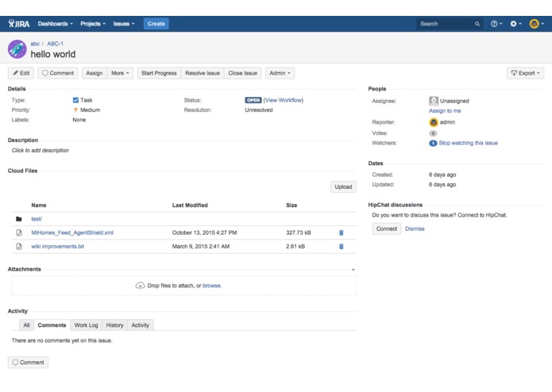
Task: Open the user profile avatar menu
Action: 536,24
